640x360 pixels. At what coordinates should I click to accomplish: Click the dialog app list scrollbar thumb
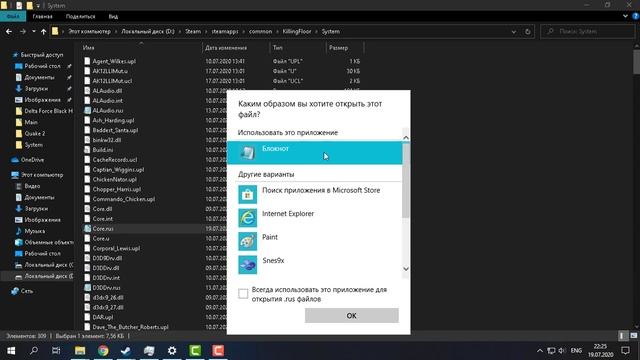click(x=406, y=180)
